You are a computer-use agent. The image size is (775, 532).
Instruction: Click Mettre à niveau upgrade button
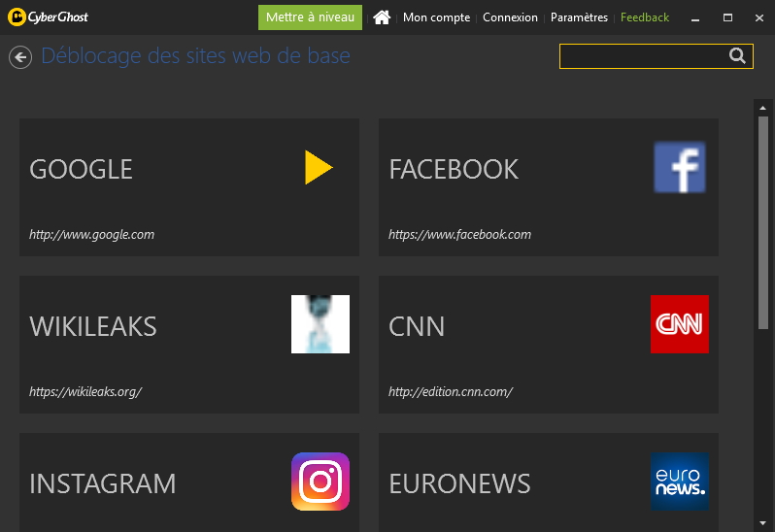tap(310, 17)
